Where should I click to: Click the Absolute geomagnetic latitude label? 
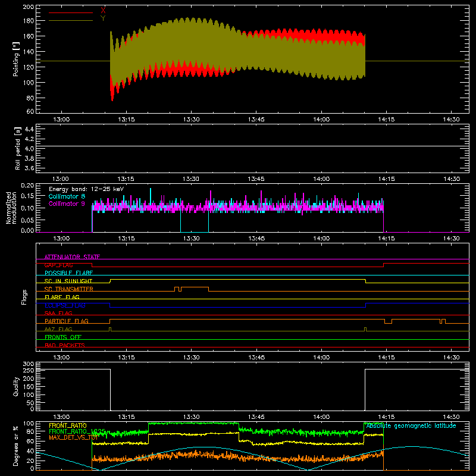[x=411, y=425]
